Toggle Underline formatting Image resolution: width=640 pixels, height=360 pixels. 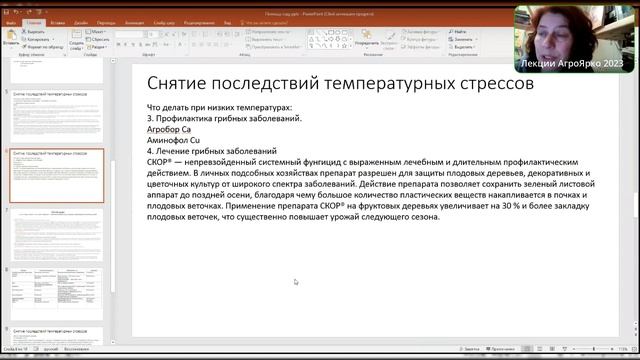[133, 44]
